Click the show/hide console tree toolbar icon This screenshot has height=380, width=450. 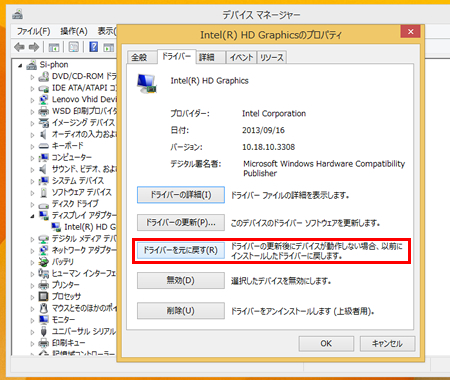click(x=54, y=47)
